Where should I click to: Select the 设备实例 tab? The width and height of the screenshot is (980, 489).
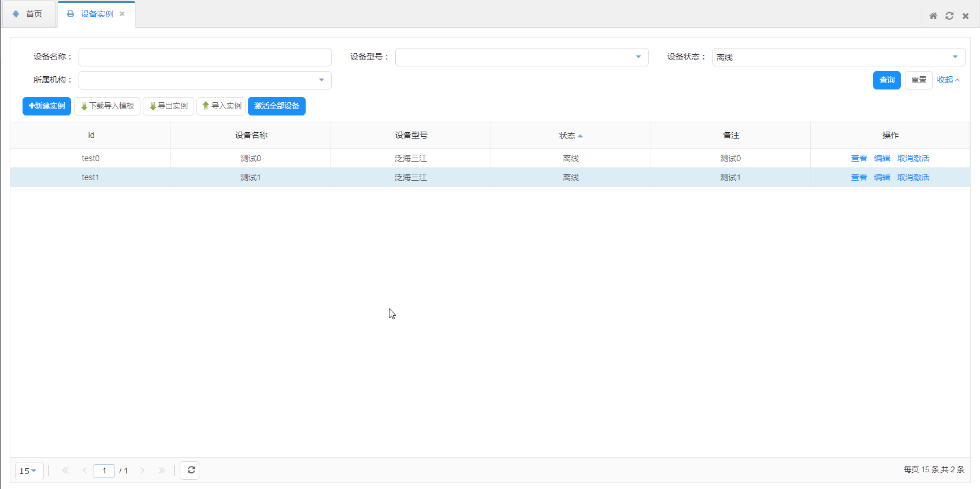[96, 14]
